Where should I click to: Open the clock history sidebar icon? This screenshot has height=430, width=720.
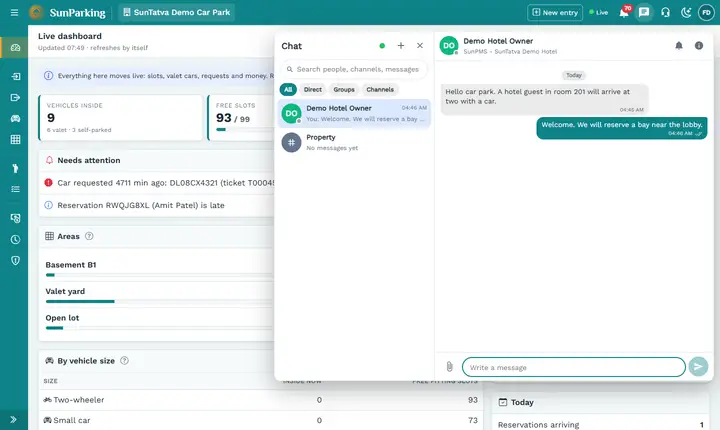[15, 239]
